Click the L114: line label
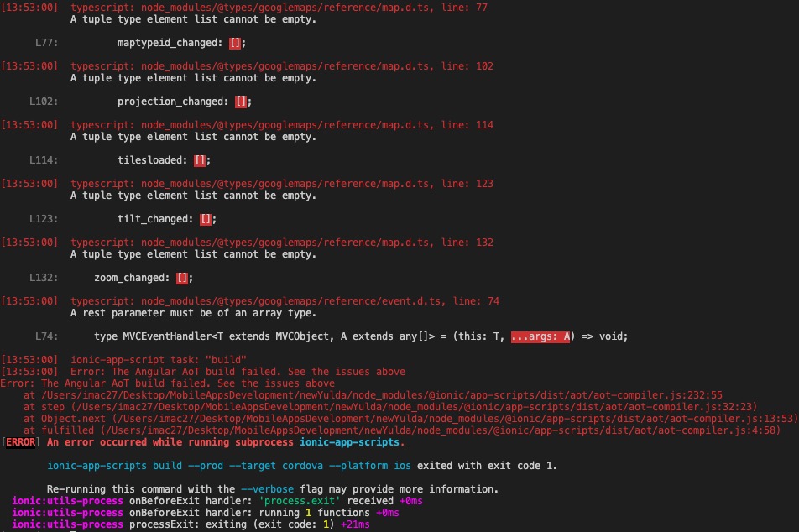799x532 pixels. point(44,160)
